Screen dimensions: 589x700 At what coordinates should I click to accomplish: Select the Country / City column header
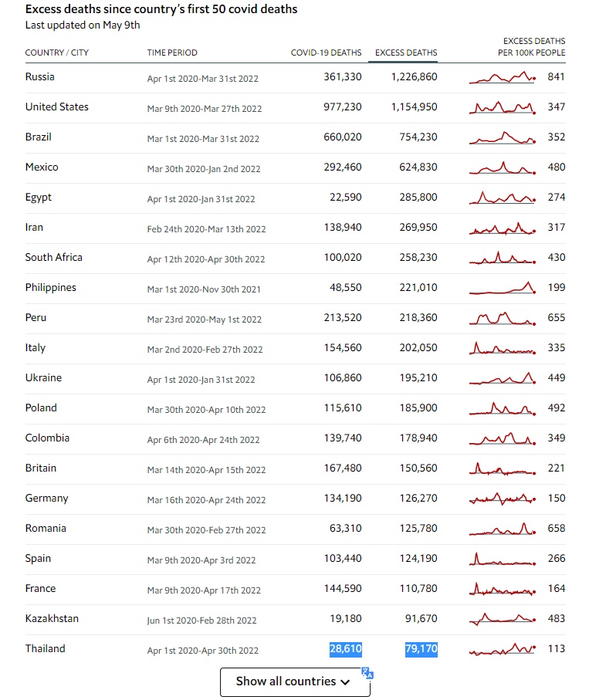pyautogui.click(x=56, y=52)
